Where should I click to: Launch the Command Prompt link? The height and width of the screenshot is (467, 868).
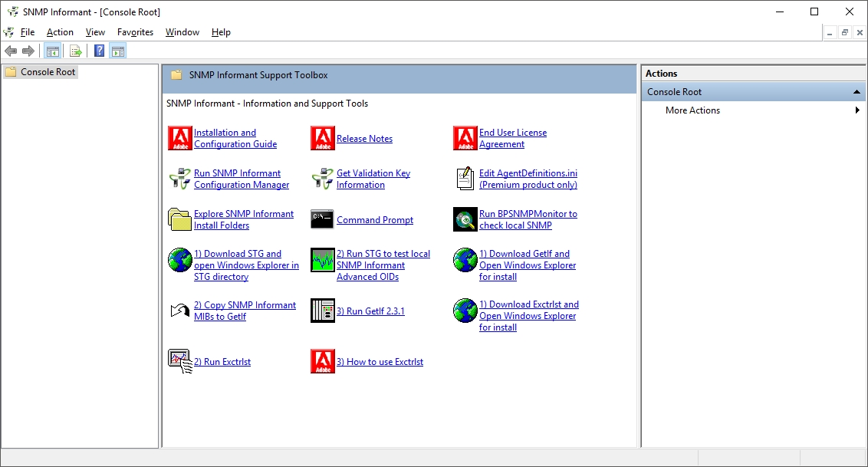click(375, 219)
